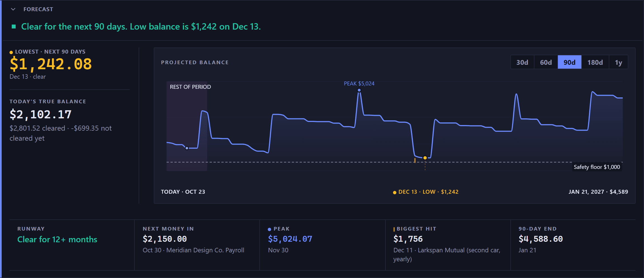Click the $1,756 biggest hit value
The image size is (644, 278).
(408, 239)
